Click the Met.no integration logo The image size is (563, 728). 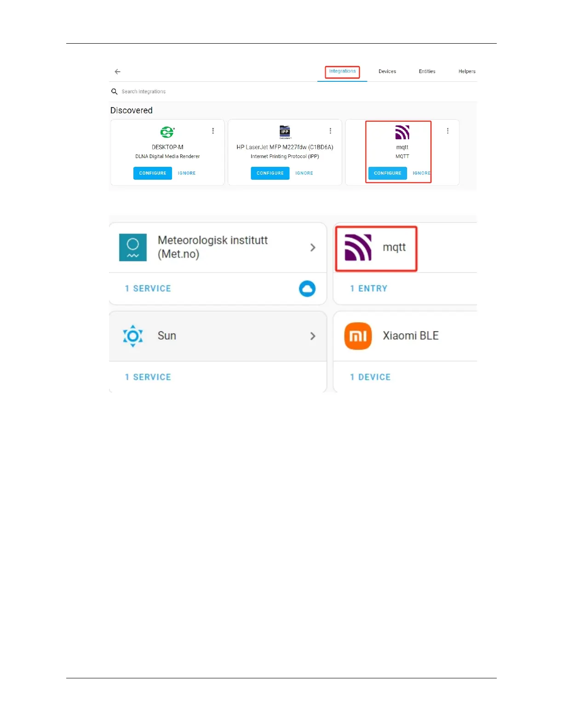(133, 247)
